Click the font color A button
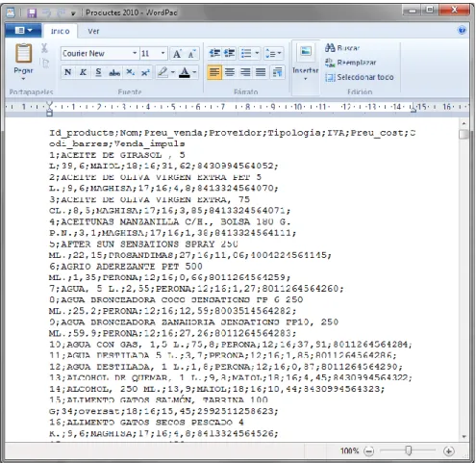This screenshot has height=463, width=476. [185, 72]
